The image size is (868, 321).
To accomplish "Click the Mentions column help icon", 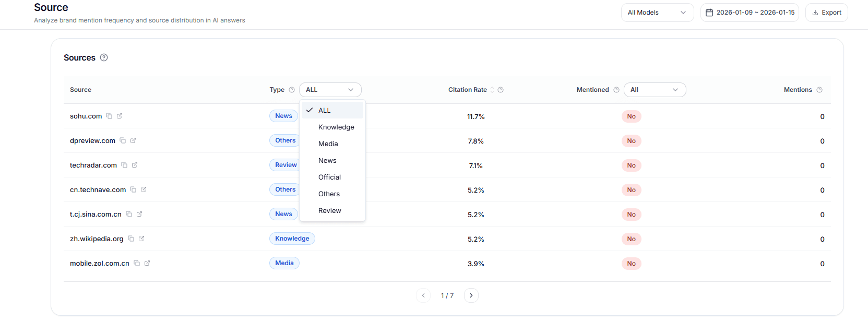I will [x=819, y=90].
